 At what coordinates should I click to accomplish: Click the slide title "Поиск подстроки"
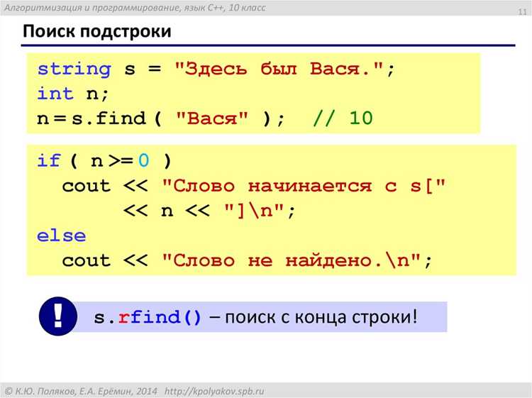click(x=97, y=31)
